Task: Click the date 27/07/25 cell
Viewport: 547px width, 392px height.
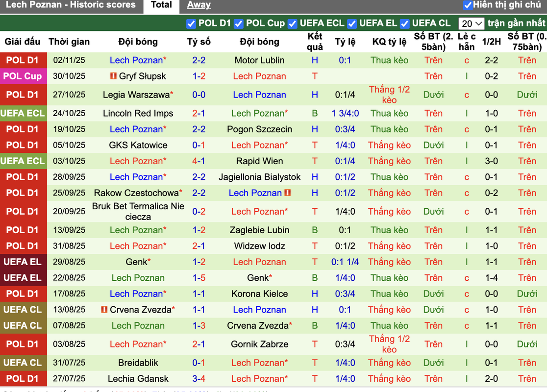Action: coord(69,379)
